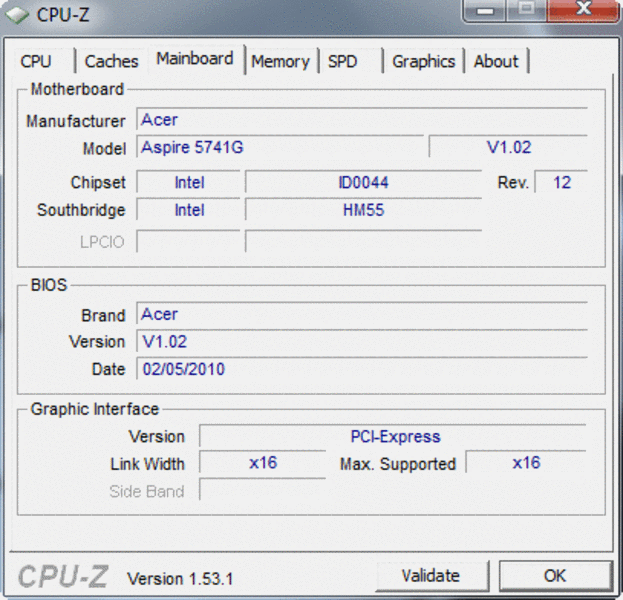View the Graphics tab
The height and width of the screenshot is (600, 623).
point(424,62)
